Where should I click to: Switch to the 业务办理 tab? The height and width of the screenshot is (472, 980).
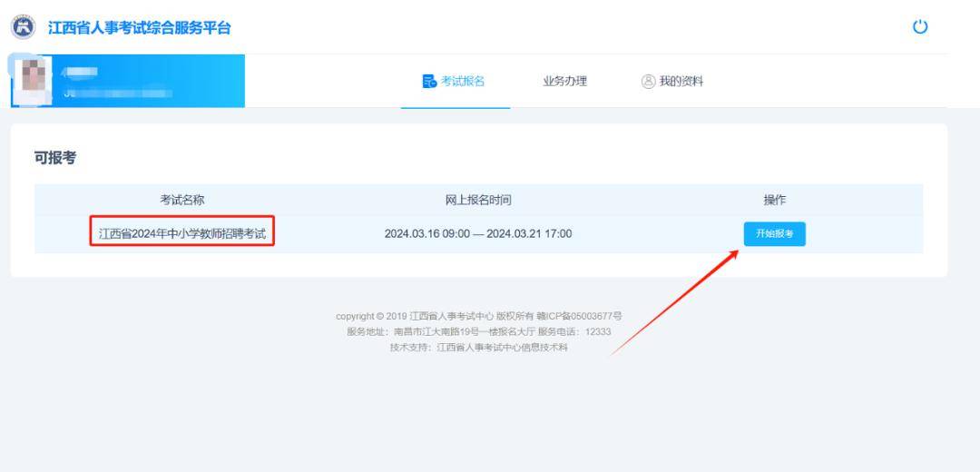click(565, 82)
